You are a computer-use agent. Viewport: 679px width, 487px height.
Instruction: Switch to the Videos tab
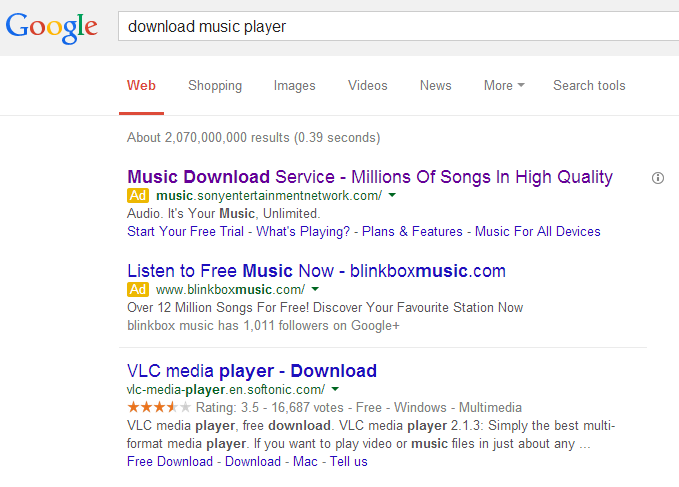click(x=368, y=85)
